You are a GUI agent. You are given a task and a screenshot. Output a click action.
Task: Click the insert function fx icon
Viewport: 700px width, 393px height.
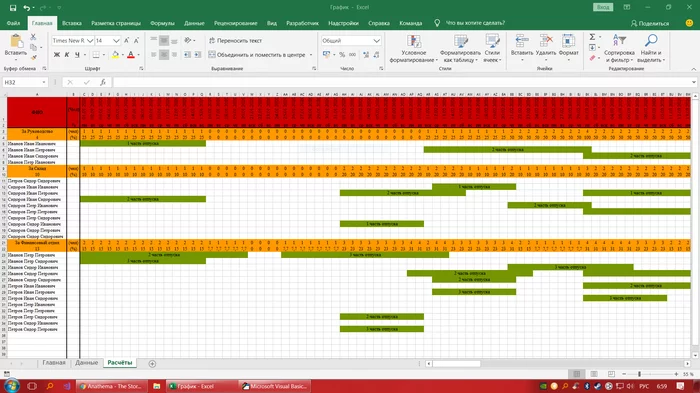pos(103,82)
